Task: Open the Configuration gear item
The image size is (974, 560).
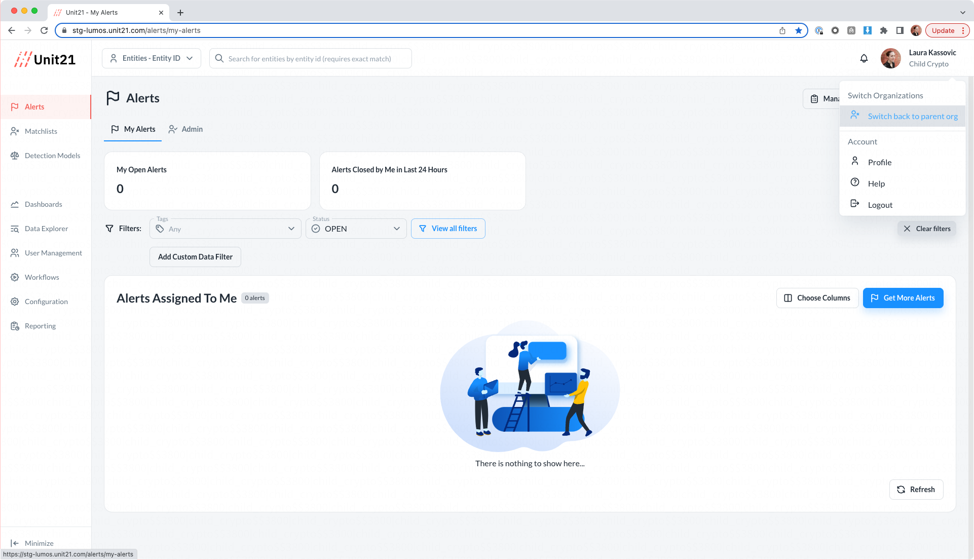Action: (x=46, y=302)
